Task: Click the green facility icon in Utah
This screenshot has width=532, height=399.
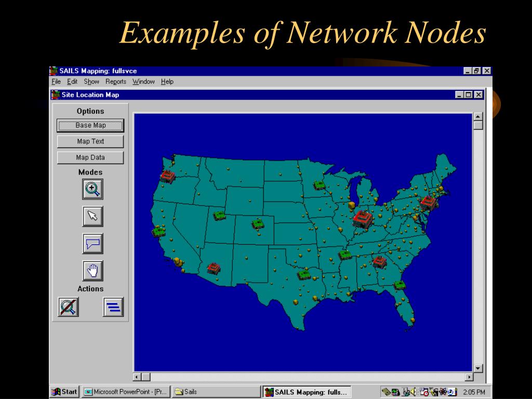Action: point(219,216)
